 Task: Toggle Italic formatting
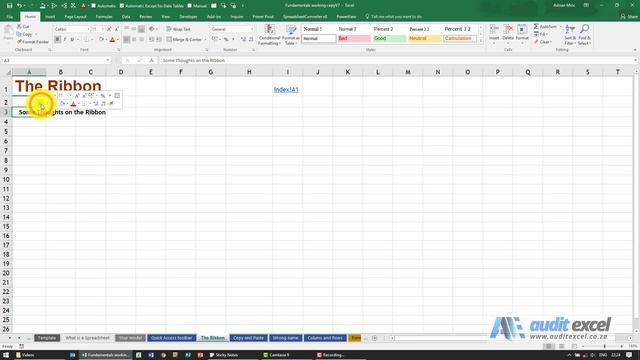pos(64,40)
